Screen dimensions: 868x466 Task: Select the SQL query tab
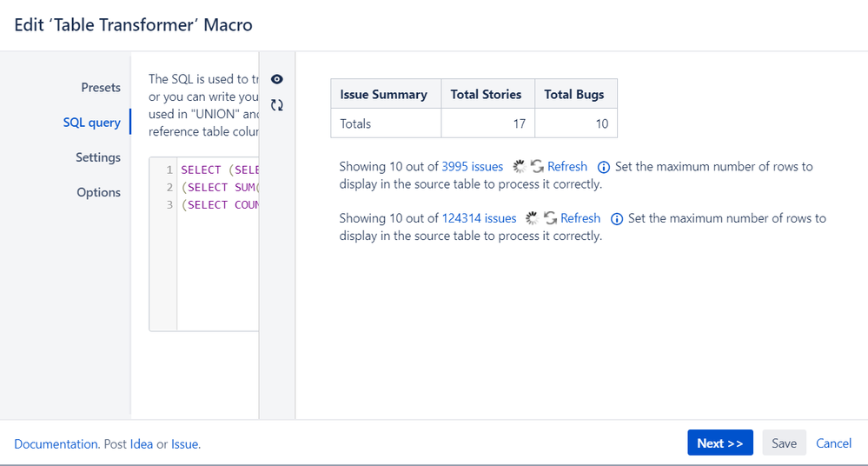pos(91,123)
